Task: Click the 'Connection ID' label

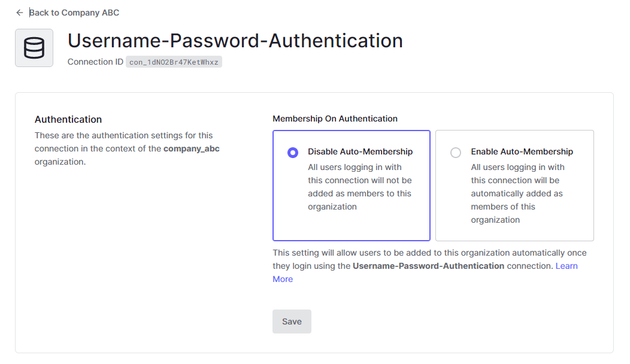Action: pyautogui.click(x=95, y=62)
